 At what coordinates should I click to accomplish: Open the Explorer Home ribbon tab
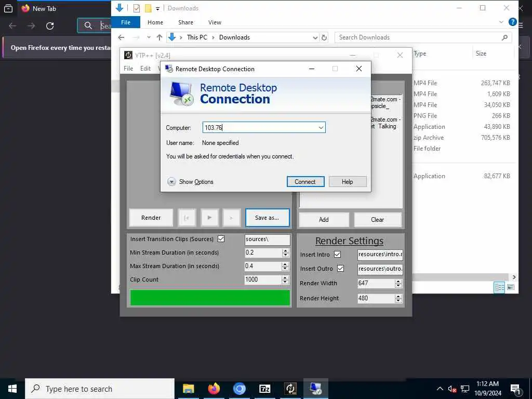coord(155,22)
